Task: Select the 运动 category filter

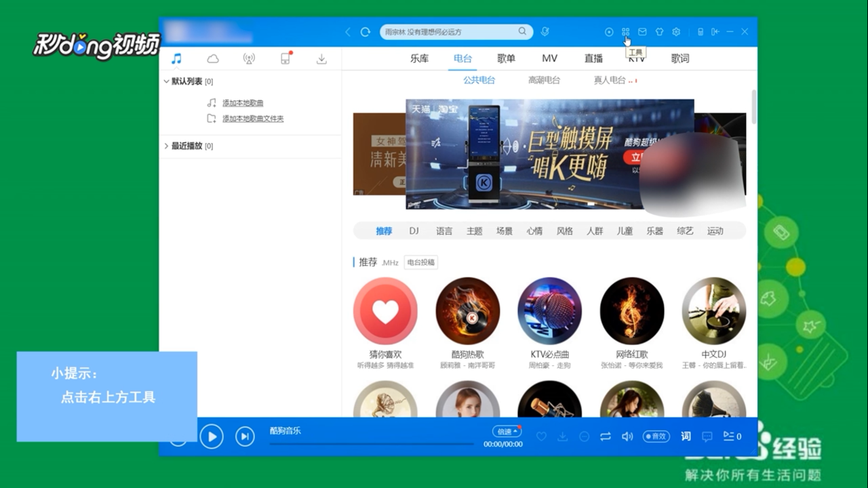Action: (715, 231)
